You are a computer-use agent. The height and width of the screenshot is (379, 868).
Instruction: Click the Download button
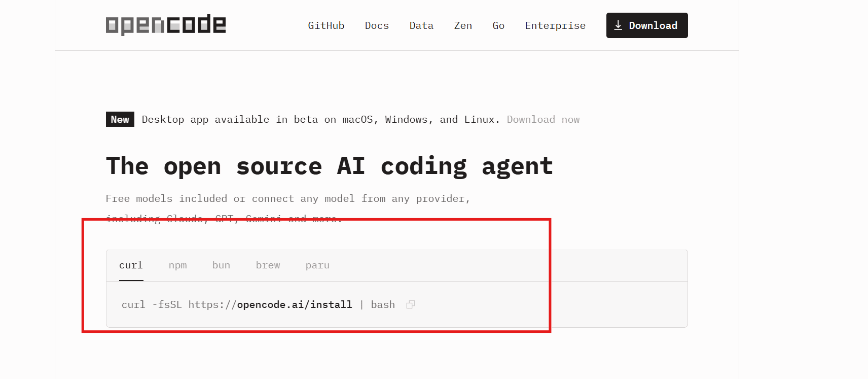[x=647, y=25]
